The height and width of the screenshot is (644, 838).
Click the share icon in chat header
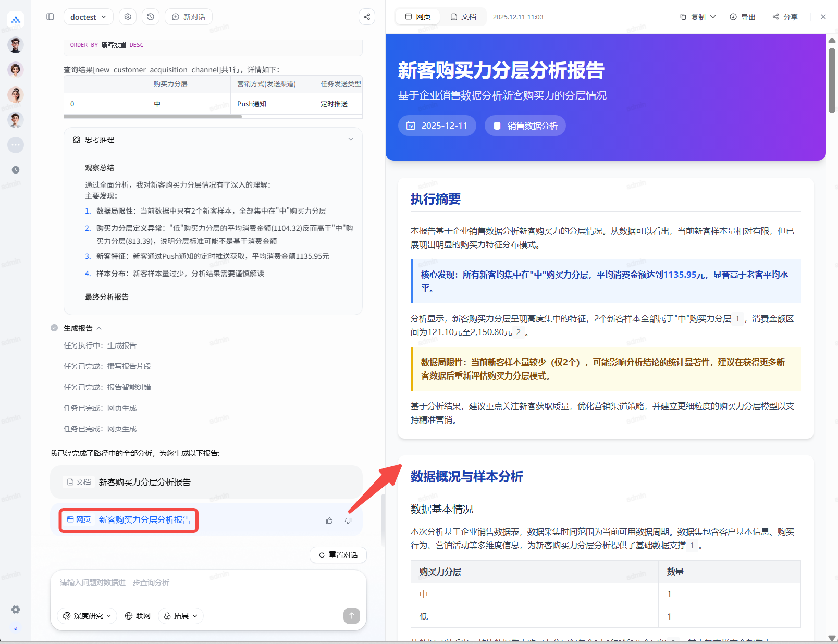point(367,17)
